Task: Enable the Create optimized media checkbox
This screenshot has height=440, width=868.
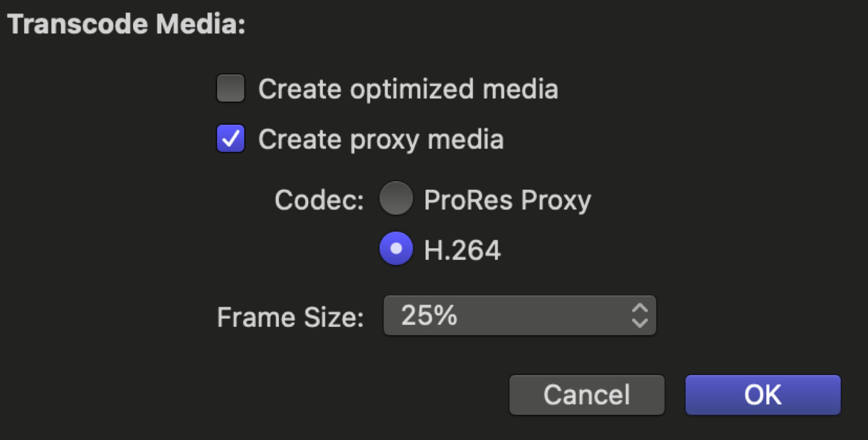Action: point(230,88)
